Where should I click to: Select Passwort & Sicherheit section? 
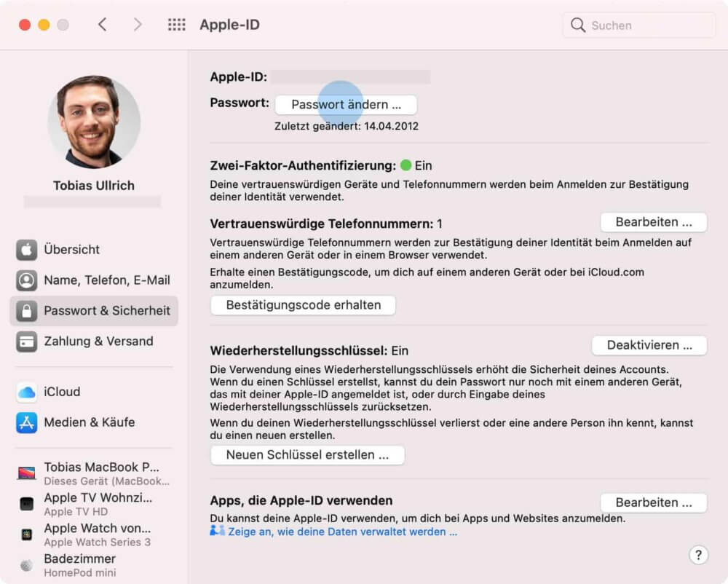click(x=94, y=311)
